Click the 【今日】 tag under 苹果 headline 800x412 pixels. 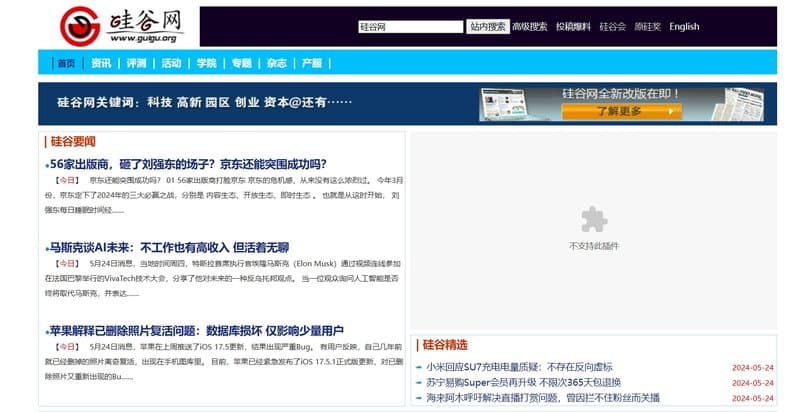tap(67, 347)
